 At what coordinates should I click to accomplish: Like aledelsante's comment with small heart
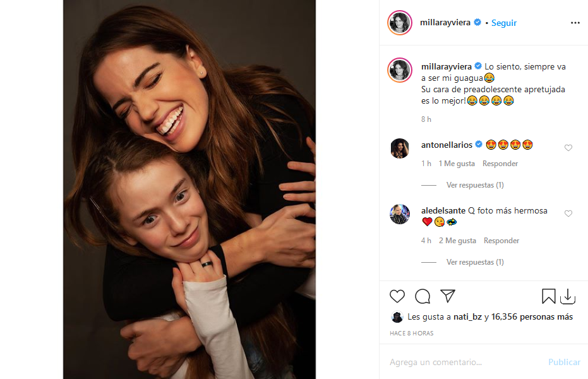click(568, 214)
